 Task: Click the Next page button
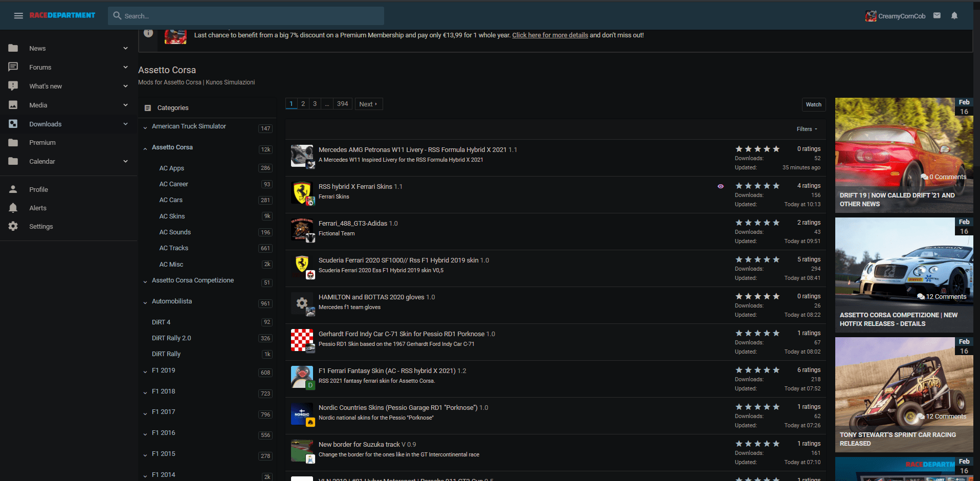click(369, 104)
